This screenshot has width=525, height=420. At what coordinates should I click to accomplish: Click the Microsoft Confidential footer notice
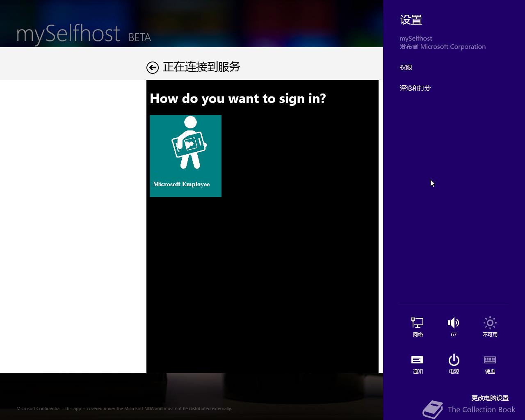pos(124,409)
